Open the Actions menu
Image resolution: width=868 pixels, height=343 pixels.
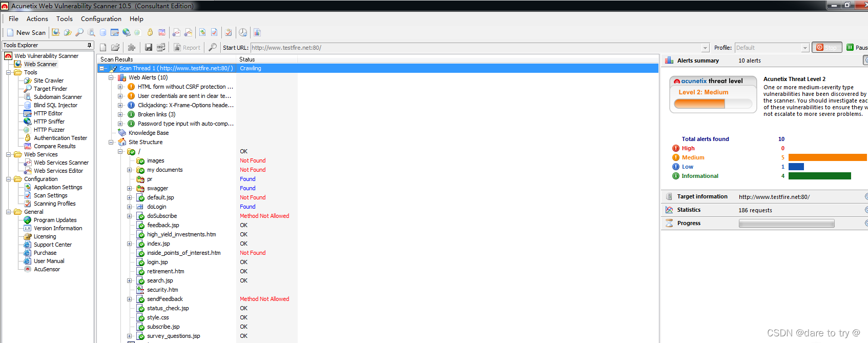[x=37, y=19]
